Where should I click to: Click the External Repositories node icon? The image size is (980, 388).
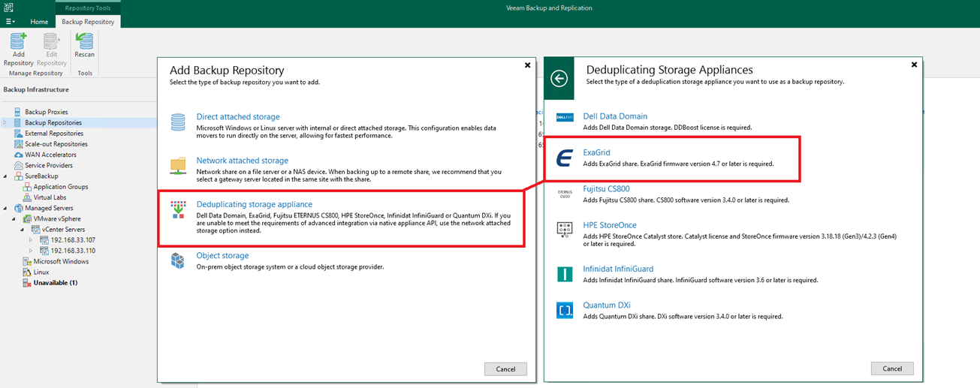pyautogui.click(x=17, y=134)
